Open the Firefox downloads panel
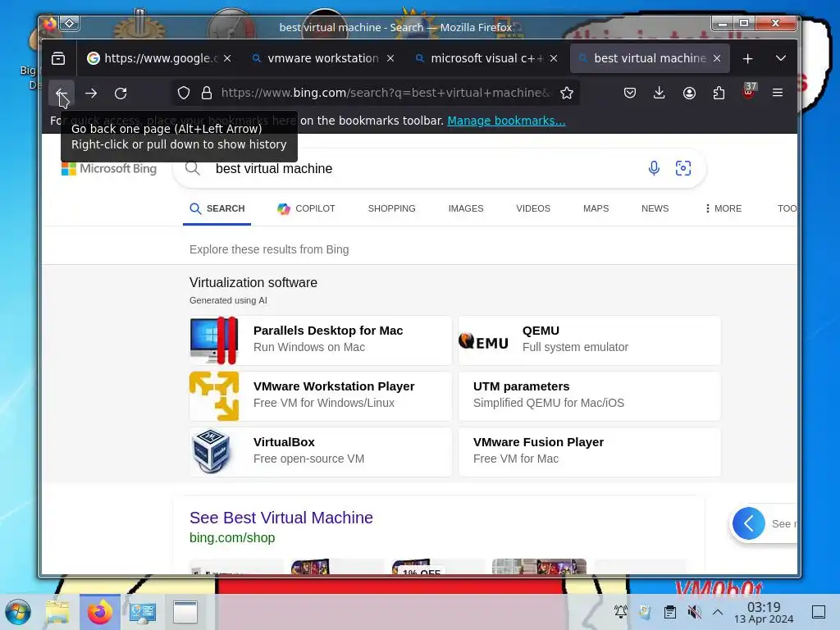 pos(660,94)
